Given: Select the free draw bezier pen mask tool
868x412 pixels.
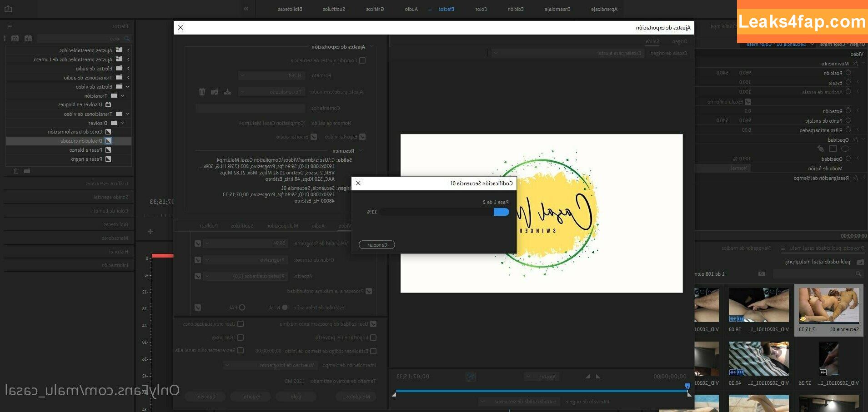Looking at the screenshot, I should 821,149.
